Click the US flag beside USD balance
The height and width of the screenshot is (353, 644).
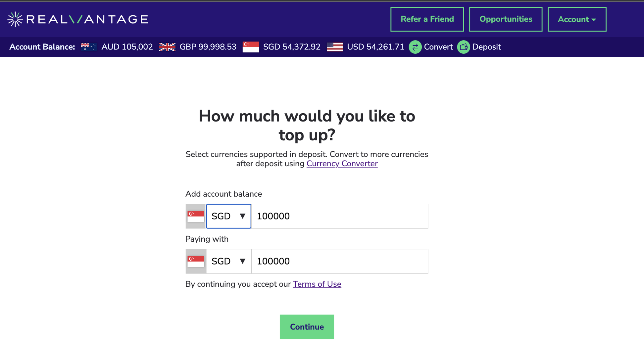335,47
